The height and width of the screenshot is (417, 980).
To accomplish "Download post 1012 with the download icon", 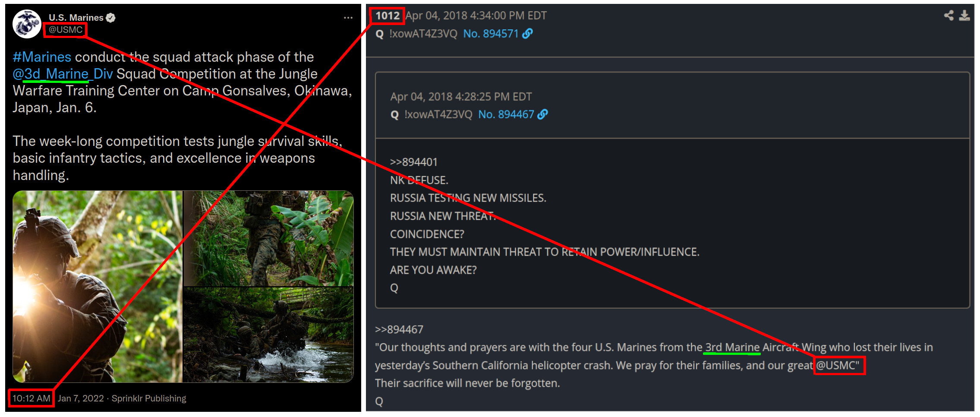I will tap(964, 16).
